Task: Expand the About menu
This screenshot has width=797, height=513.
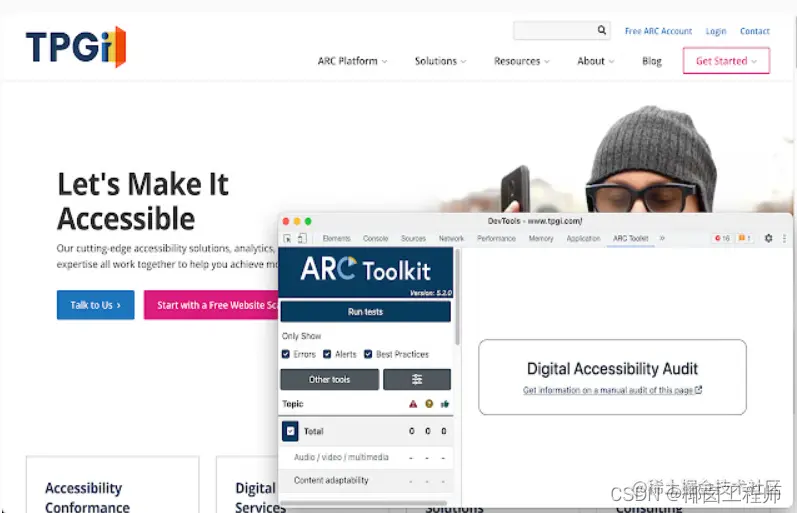Action: click(x=595, y=61)
